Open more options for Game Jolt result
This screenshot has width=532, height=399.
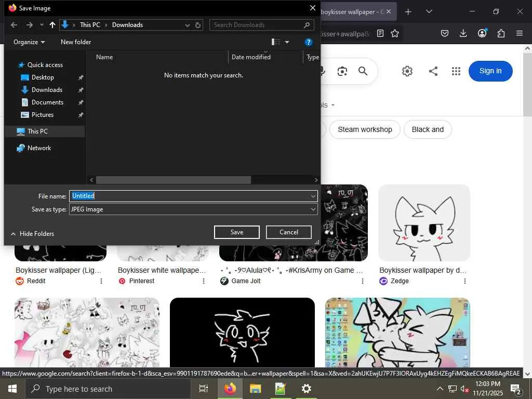(x=362, y=281)
